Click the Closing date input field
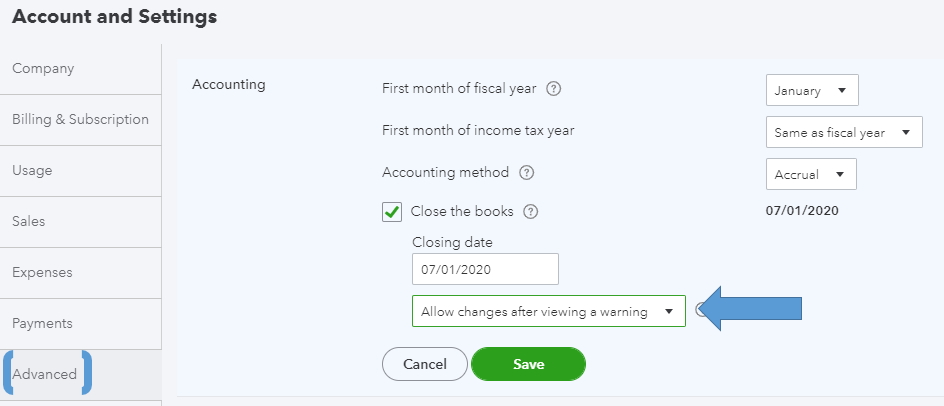The width and height of the screenshot is (944, 406). point(485,270)
